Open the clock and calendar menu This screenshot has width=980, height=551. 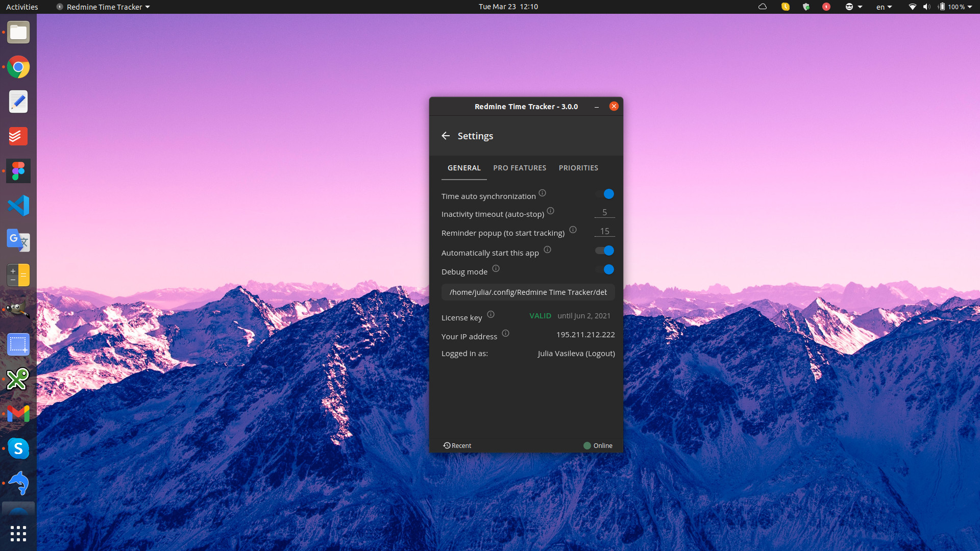[508, 7]
